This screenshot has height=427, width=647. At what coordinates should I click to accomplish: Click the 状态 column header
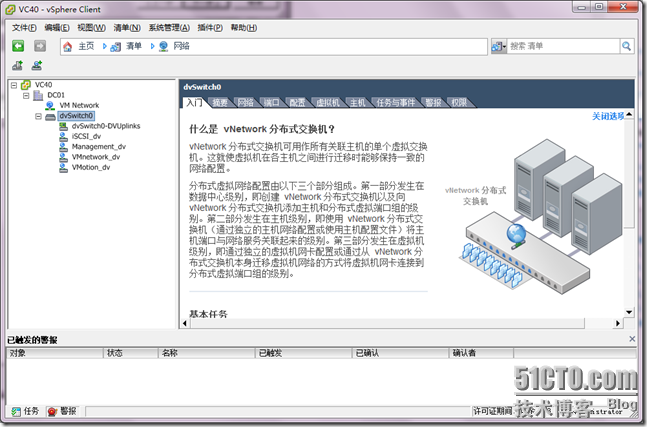(130, 353)
